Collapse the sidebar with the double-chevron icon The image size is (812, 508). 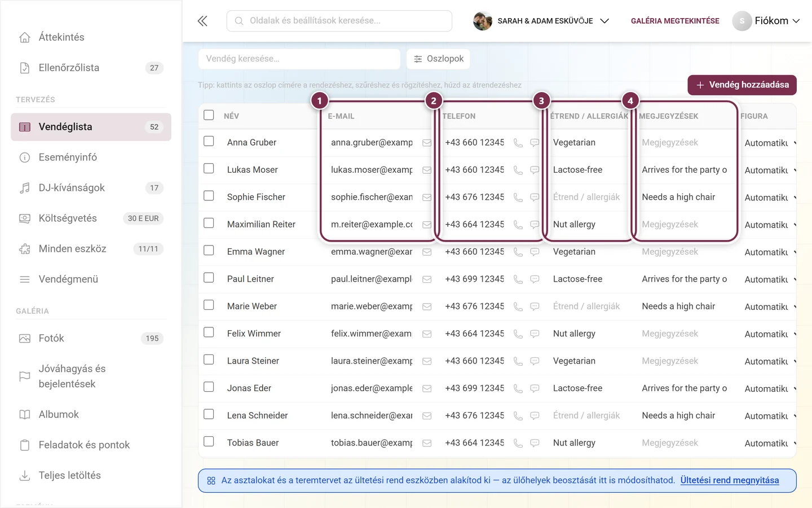pyautogui.click(x=202, y=21)
